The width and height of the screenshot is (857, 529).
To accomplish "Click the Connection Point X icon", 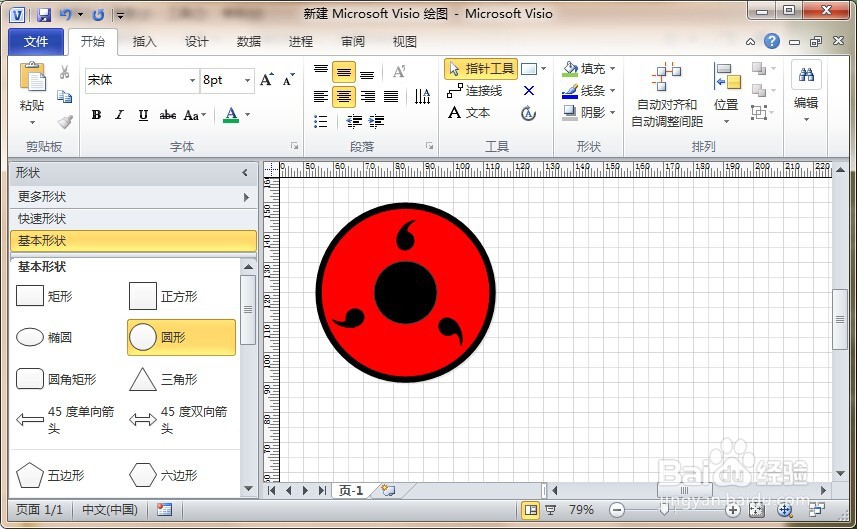I will (x=529, y=91).
